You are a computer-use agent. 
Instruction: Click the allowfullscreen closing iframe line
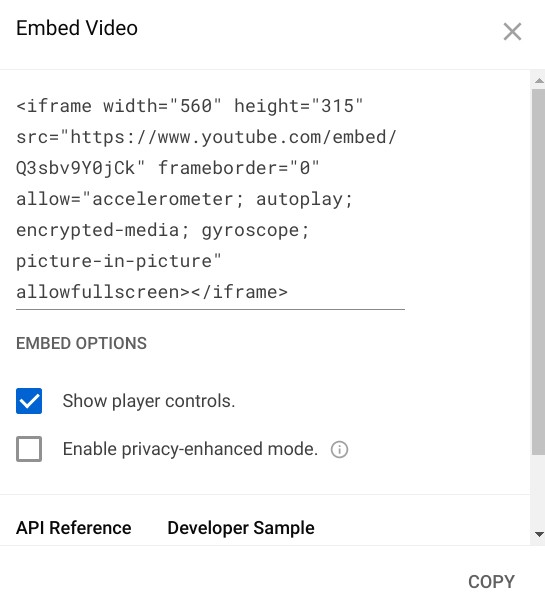[x=152, y=292]
